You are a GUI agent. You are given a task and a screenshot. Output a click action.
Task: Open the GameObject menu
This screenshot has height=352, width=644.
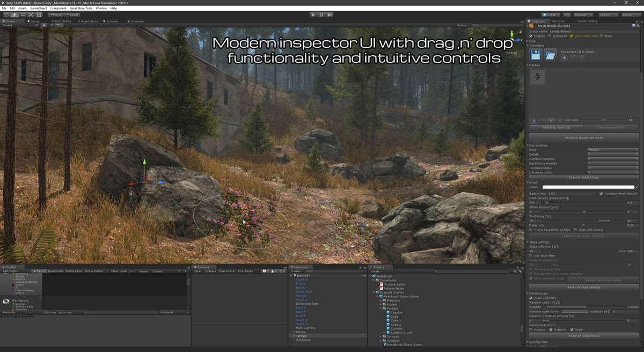click(x=38, y=9)
